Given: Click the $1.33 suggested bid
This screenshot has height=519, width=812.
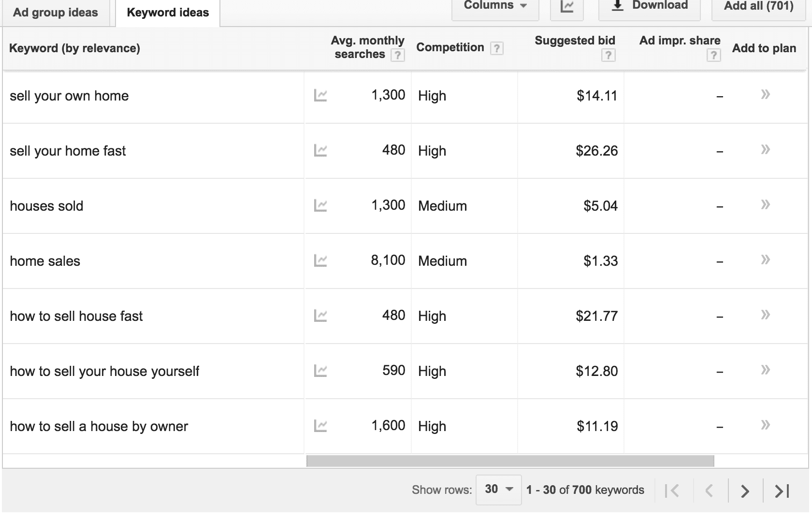Looking at the screenshot, I should pos(601,261).
